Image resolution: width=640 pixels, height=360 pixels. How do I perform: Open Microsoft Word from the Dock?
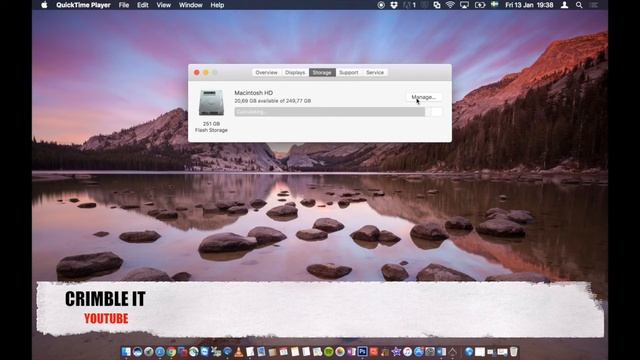pyautogui.click(x=441, y=351)
